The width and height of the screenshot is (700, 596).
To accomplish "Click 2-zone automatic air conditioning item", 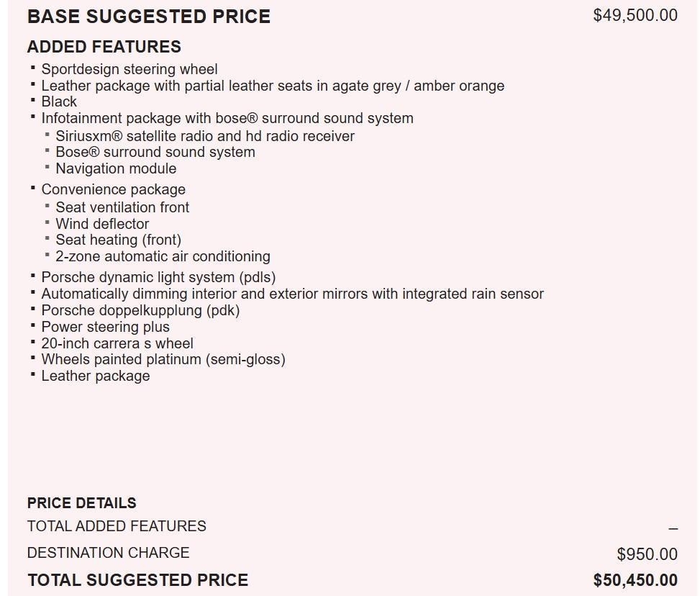I will 163,256.
